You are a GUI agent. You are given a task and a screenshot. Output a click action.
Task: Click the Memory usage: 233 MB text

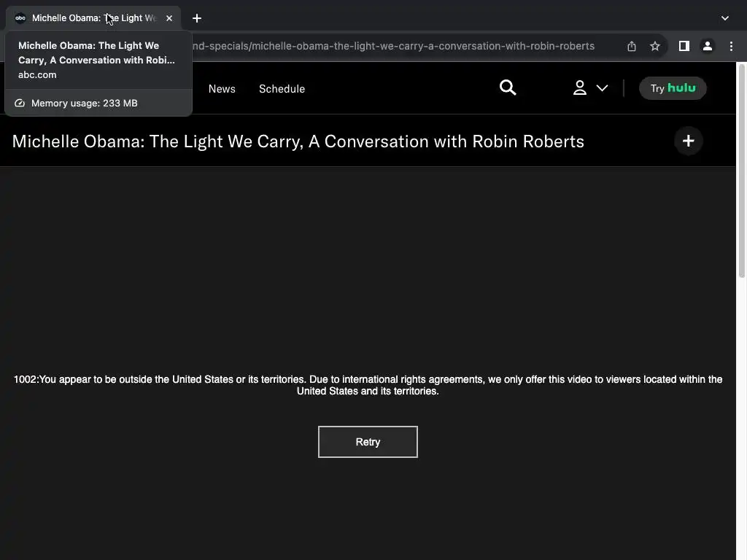tap(85, 104)
